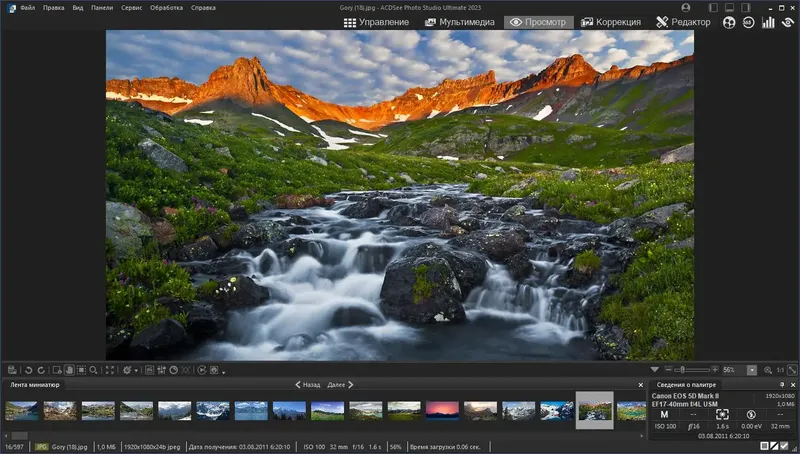
Task: Open the round film-reel icon near Редактор
Action: [x=729, y=22]
